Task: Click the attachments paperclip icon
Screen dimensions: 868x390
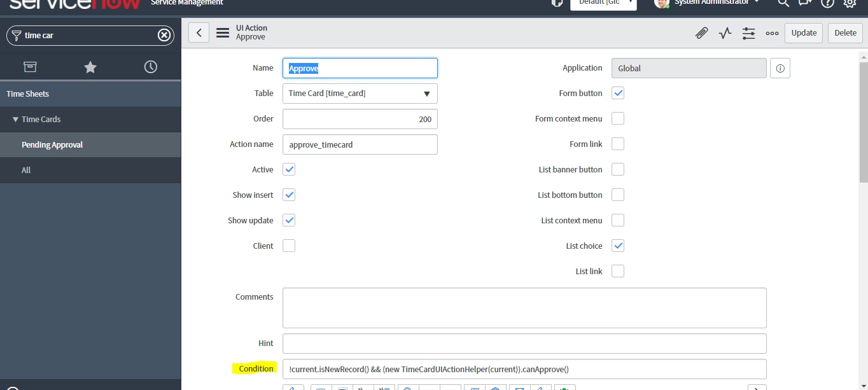Action: pos(701,33)
